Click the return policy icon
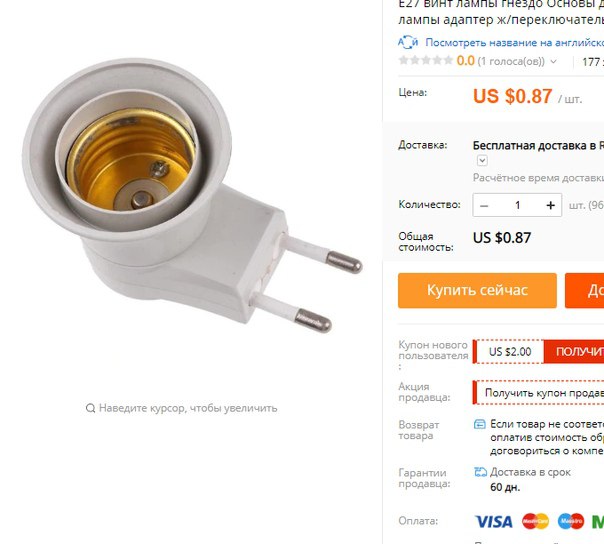Viewport: 604px width, 544px height. coord(480,424)
